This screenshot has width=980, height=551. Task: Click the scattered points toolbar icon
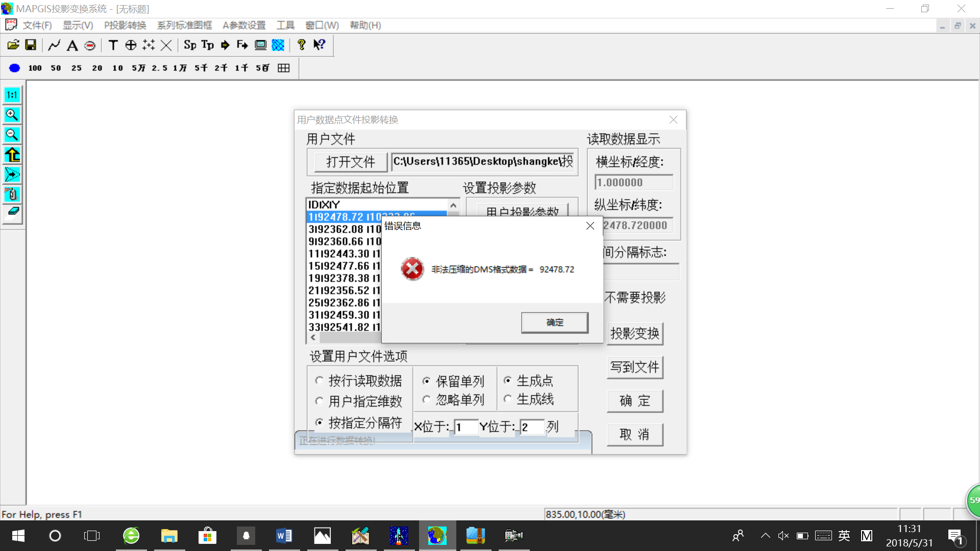(149, 45)
